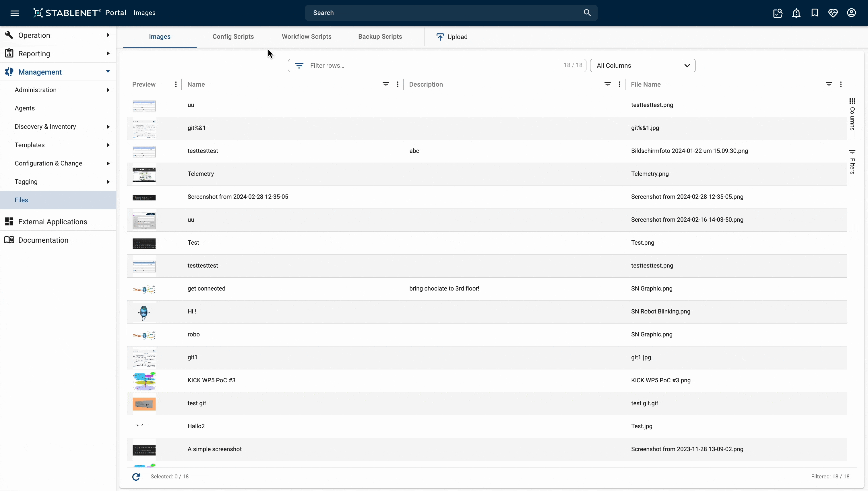Viewport: 868px width, 491px height.
Task: Open the All Columns dropdown
Action: click(643, 65)
